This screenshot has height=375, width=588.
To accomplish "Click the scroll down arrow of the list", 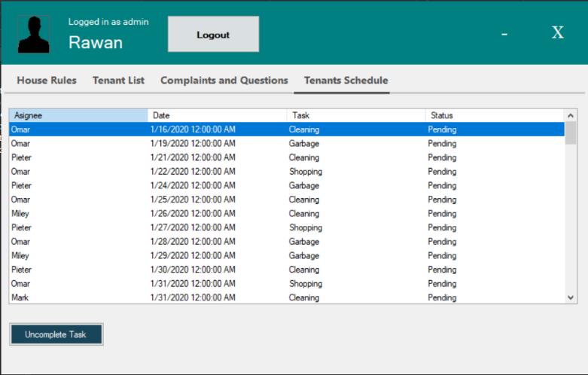I will tap(571, 297).
